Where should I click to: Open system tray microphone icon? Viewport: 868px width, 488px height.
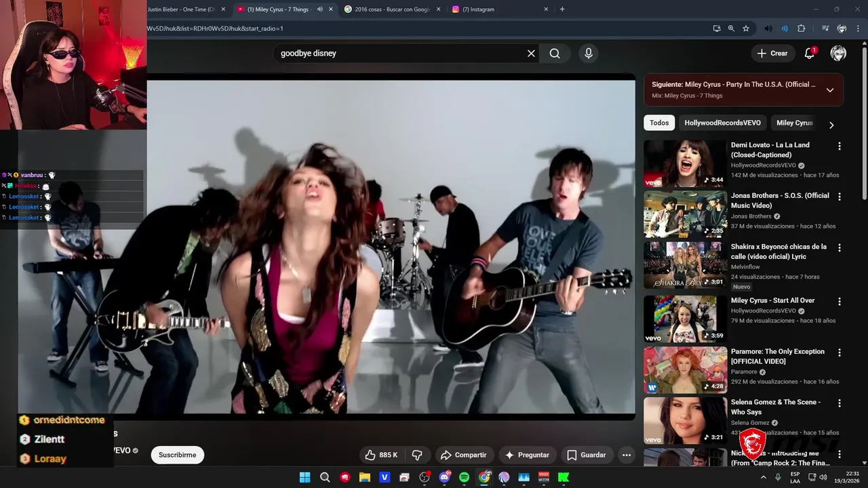point(778,477)
